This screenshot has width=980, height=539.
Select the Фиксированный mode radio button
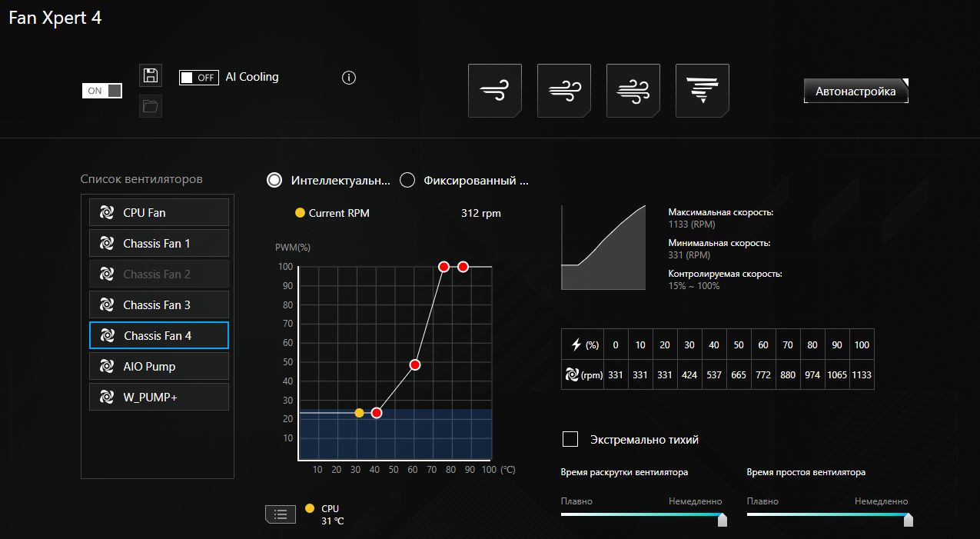(x=407, y=180)
